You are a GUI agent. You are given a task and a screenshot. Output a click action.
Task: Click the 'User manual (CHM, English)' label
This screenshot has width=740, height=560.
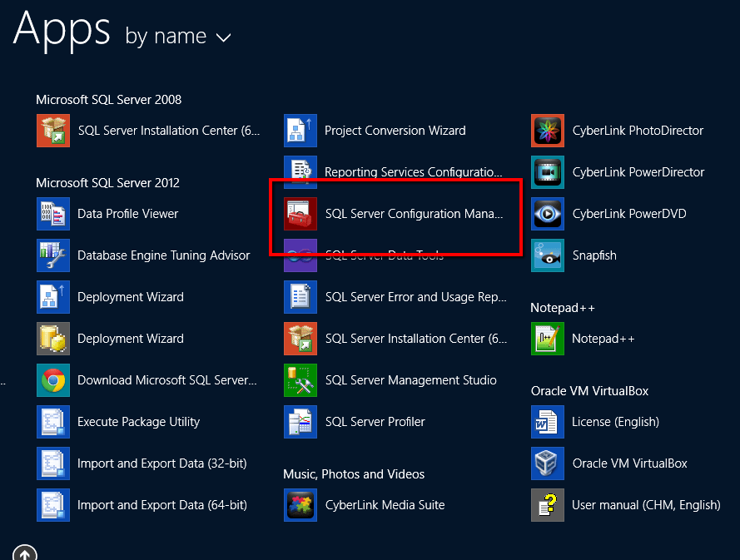tap(646, 505)
